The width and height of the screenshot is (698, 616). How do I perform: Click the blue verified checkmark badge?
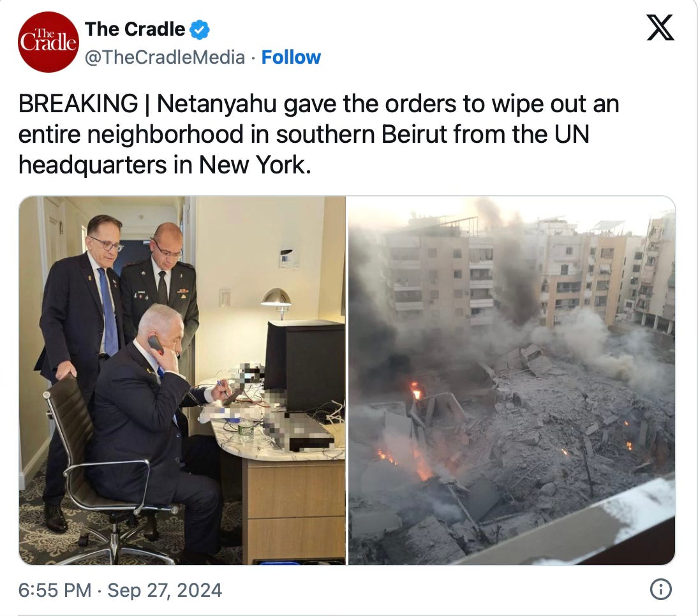point(200,29)
